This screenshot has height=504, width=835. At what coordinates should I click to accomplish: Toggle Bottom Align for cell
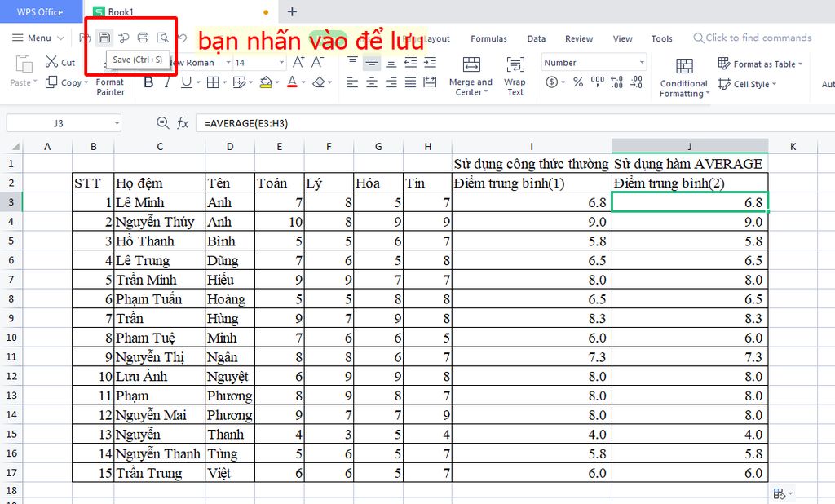point(391,62)
